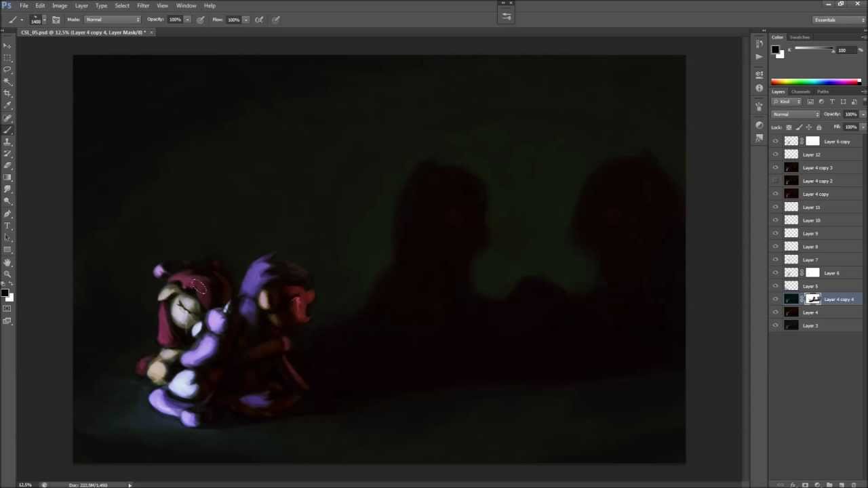Select the Move tool

7,45
